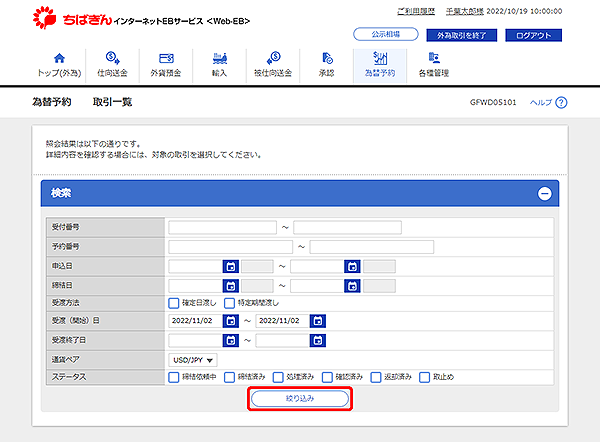Screen dimensions: 600x442
Task: Open calendar for 申込日 start date
Action: point(231,266)
